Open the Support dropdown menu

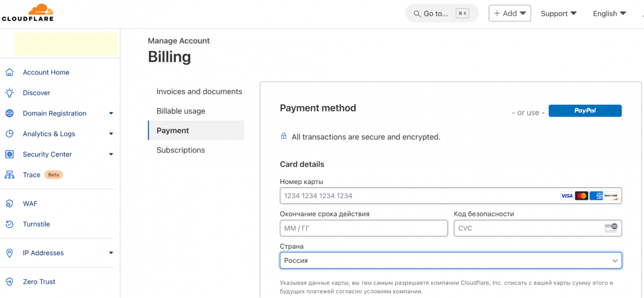click(559, 14)
